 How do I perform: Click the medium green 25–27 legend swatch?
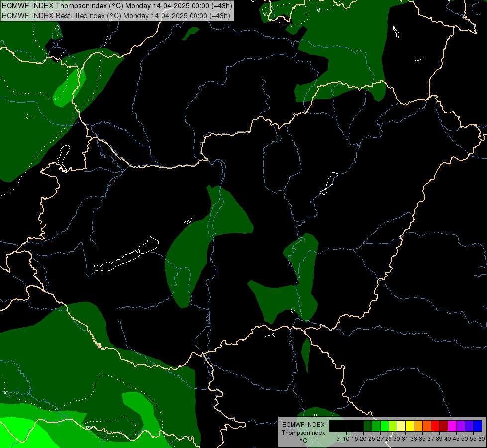point(376,426)
